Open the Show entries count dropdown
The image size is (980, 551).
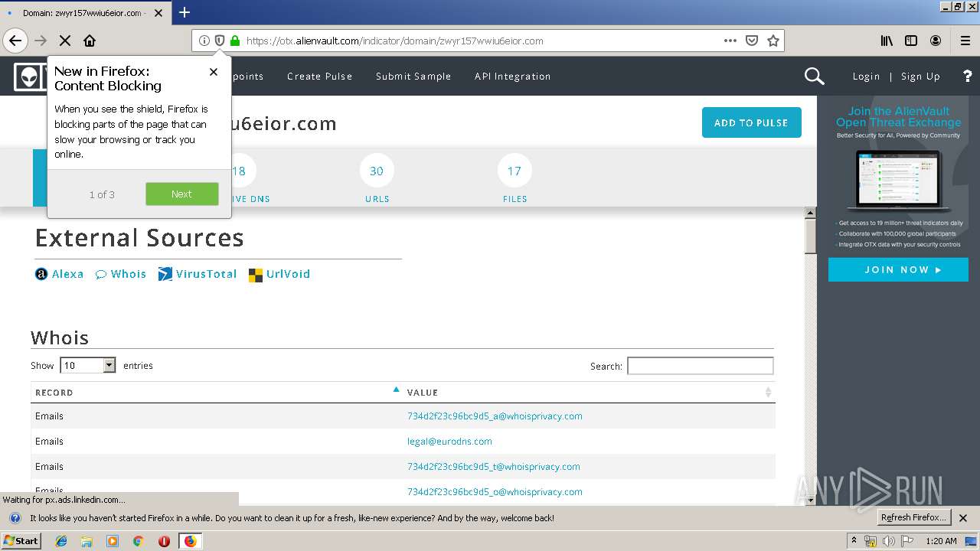click(87, 365)
